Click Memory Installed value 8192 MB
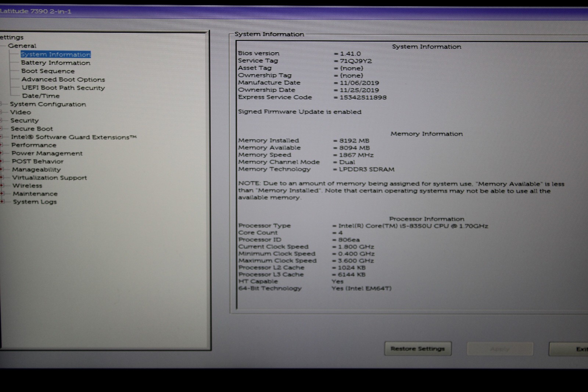The width and height of the screenshot is (588, 392). (354, 141)
